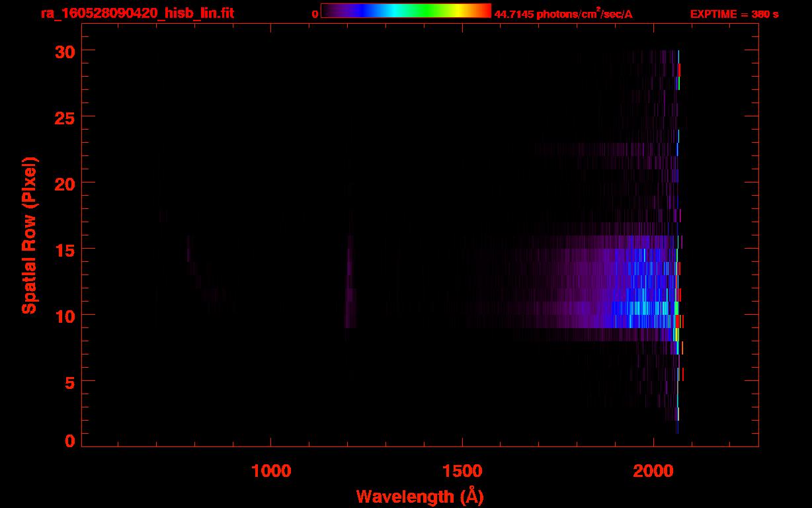Click the 1000 wavelength tick label
Image resolution: width=812 pixels, height=508 pixels.
click(271, 470)
